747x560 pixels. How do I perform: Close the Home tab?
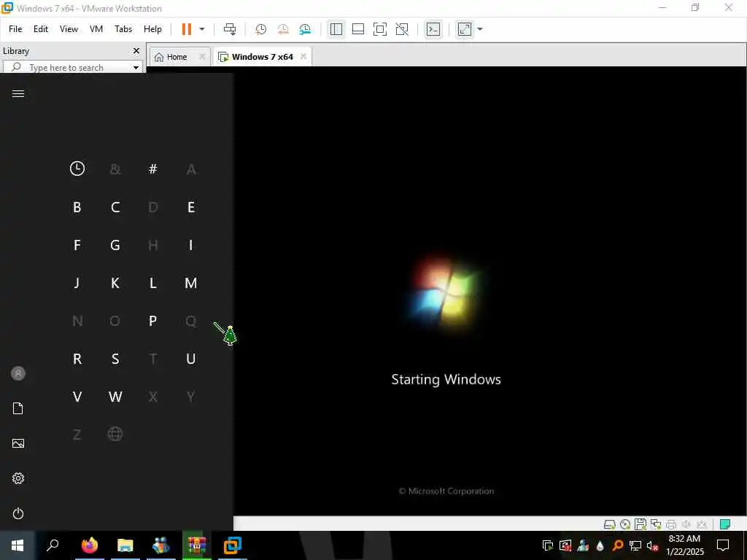click(x=202, y=57)
